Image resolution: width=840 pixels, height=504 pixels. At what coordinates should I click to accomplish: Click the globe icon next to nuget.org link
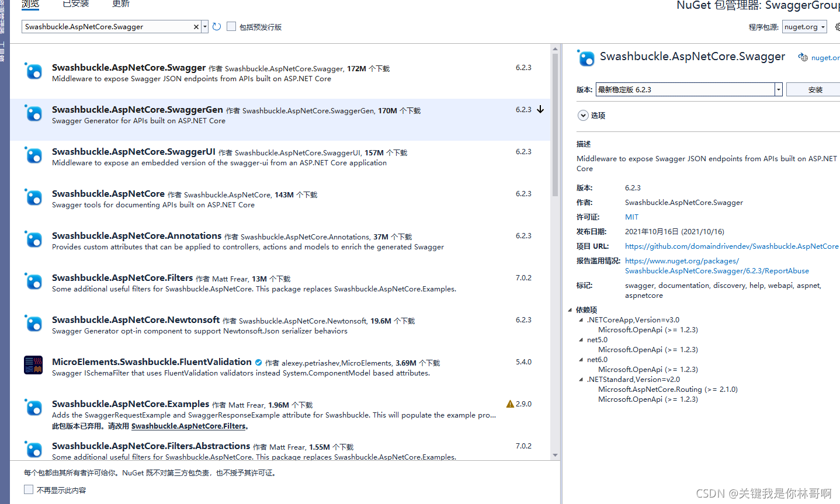(x=803, y=57)
